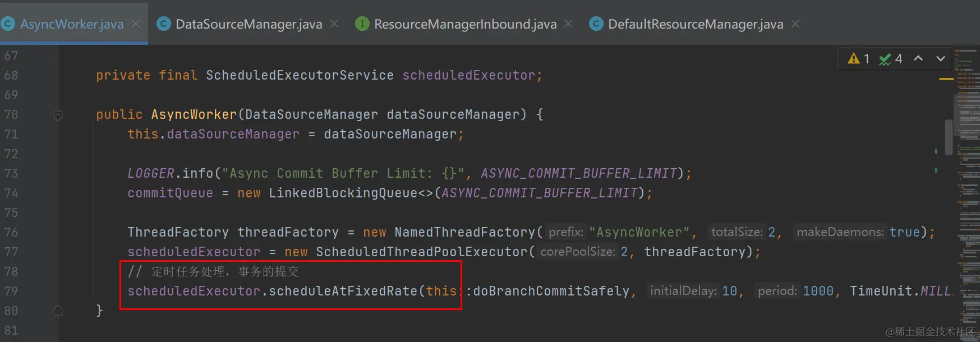Click line number 79 in gutter
Screen dimensions: 980x342
[11, 291]
